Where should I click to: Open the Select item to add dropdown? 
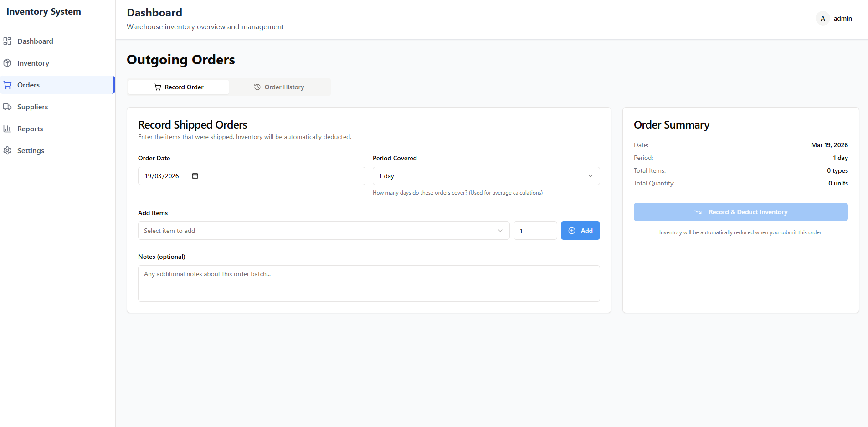pyautogui.click(x=319, y=231)
